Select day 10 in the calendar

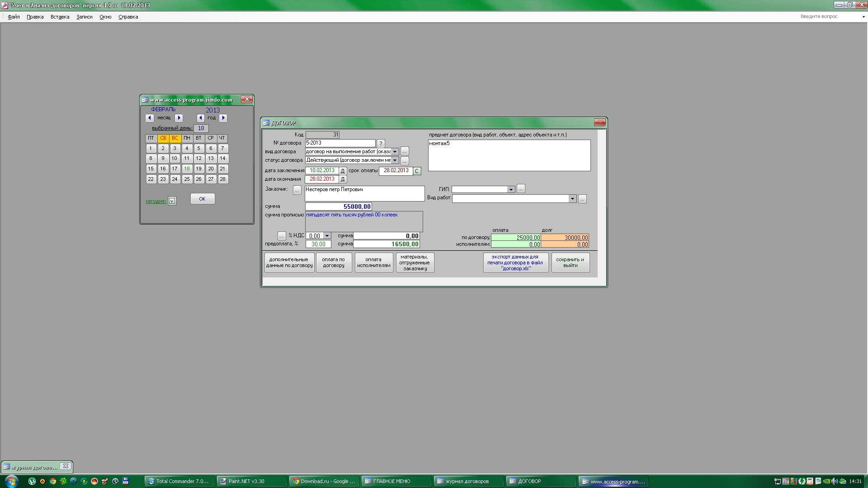175,159
